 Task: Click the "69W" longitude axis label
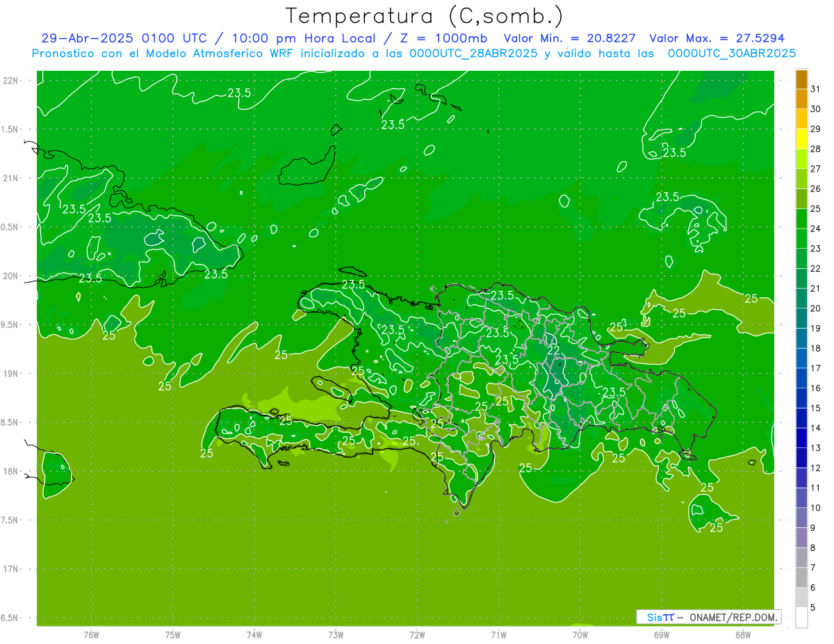coord(662,635)
